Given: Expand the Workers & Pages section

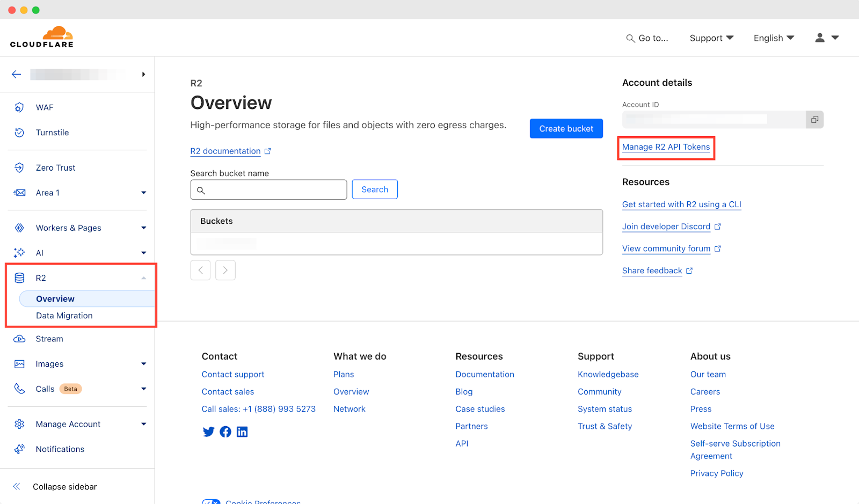Looking at the screenshot, I should click(x=143, y=228).
